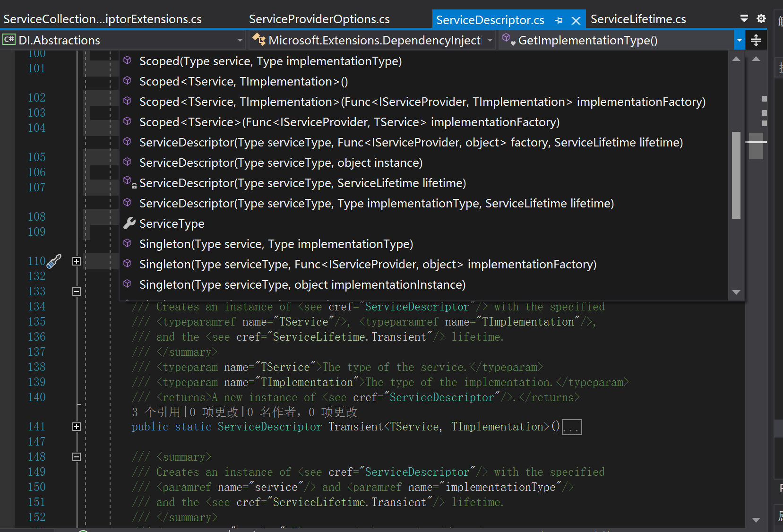Expand the collapsed region at line 110
This screenshot has width=783, height=532.
point(77,261)
